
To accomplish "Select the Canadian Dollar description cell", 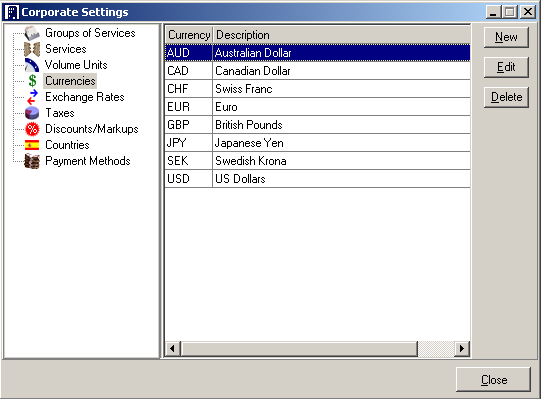I will tap(341, 71).
